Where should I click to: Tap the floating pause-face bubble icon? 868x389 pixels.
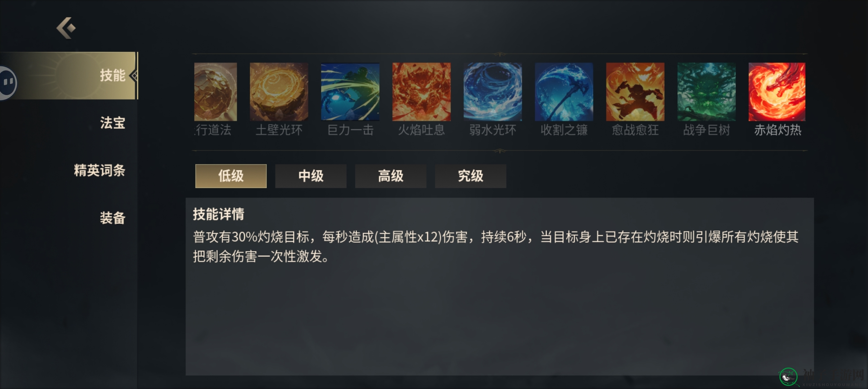click(x=7, y=83)
